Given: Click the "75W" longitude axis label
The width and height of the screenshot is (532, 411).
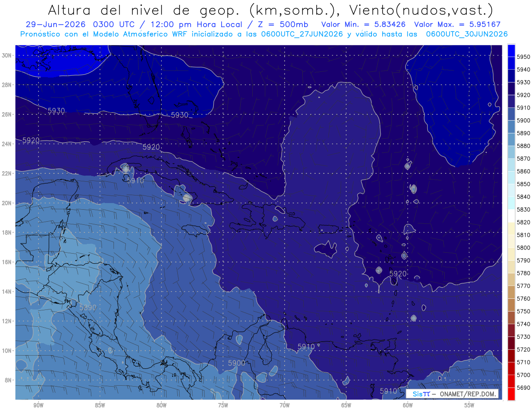Looking at the screenshot, I should [x=223, y=405].
